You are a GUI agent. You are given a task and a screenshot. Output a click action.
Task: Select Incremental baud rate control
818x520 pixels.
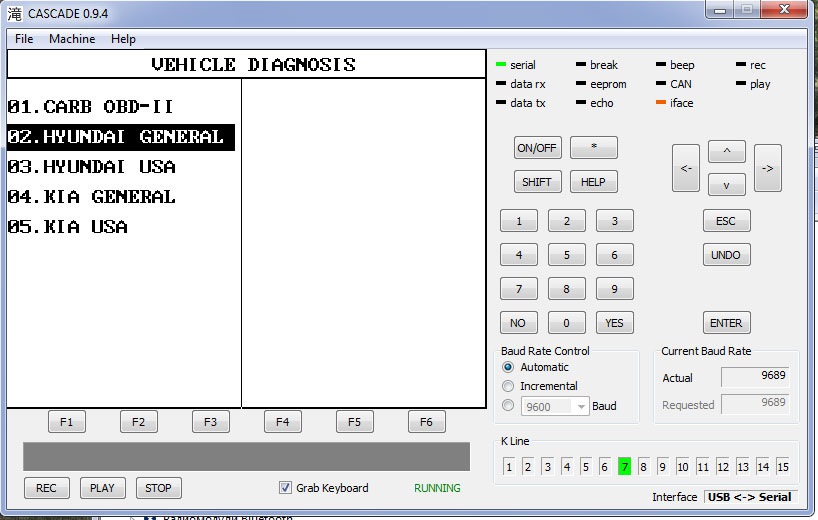(508, 386)
